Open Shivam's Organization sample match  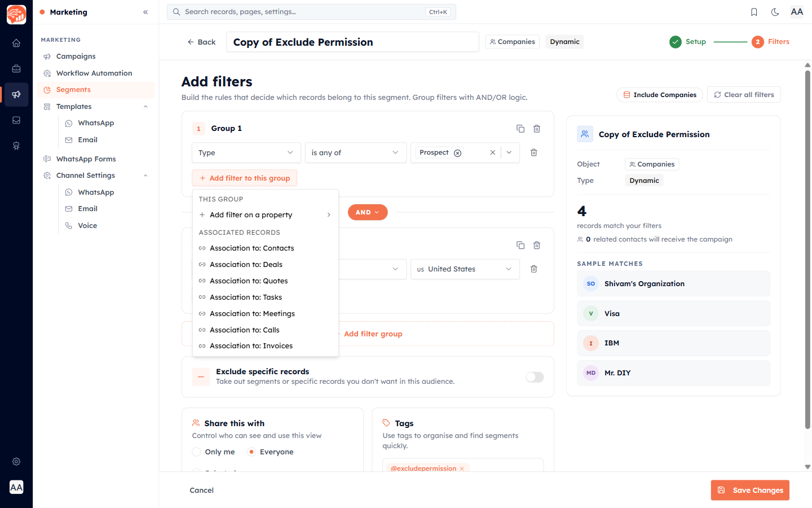pos(673,284)
